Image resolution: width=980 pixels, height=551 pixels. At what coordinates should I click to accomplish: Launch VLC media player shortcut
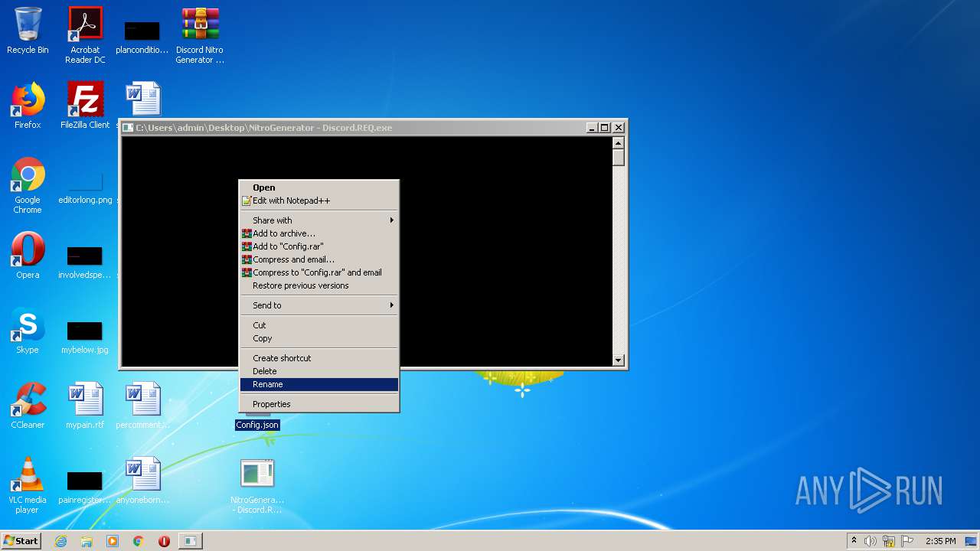28,485
